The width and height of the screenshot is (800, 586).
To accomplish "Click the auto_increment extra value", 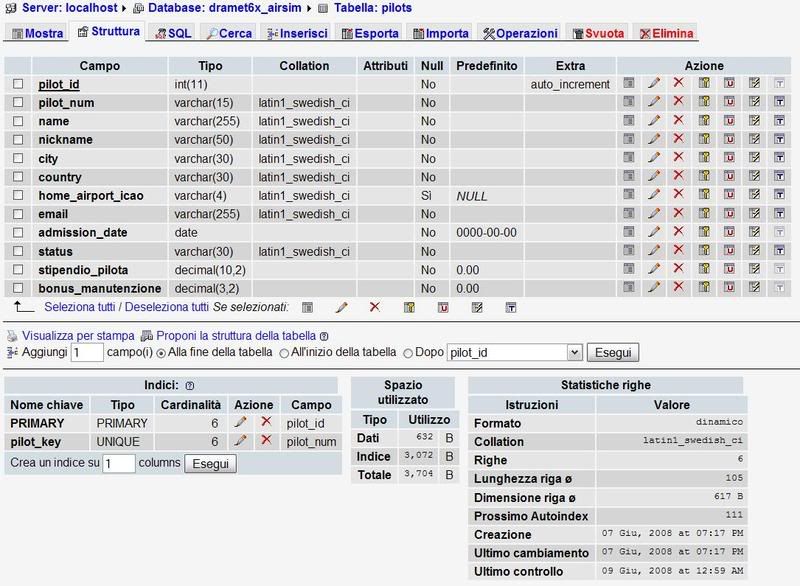I will (x=570, y=84).
